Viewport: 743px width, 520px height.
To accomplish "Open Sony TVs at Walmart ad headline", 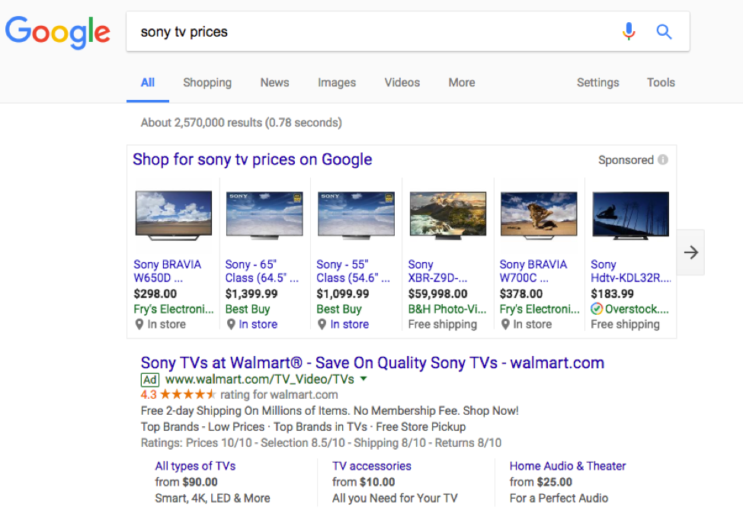I will pyautogui.click(x=372, y=363).
